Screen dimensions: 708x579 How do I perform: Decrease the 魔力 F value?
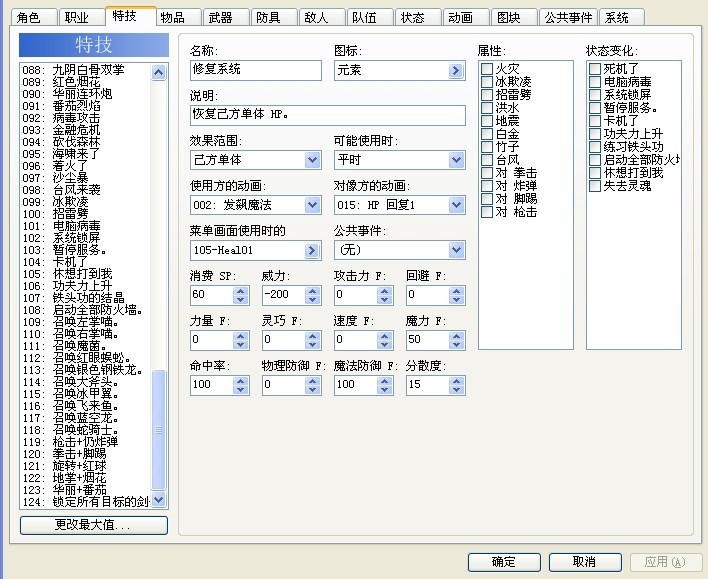click(x=456, y=345)
